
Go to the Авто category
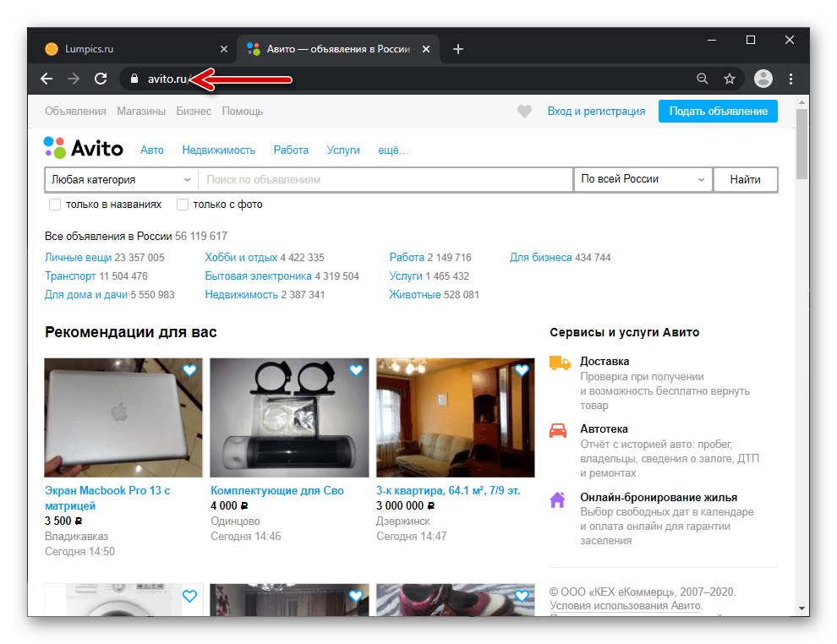point(152,150)
